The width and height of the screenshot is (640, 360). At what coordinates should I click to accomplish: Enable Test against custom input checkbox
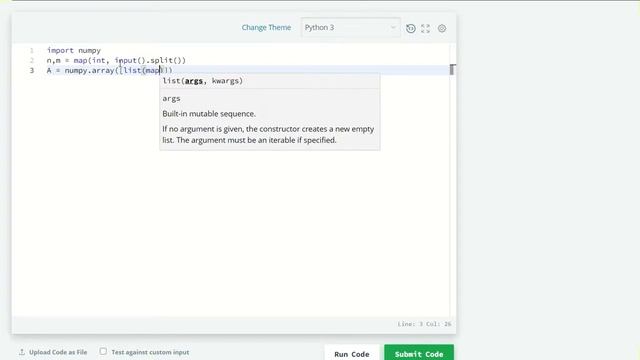pos(103,351)
